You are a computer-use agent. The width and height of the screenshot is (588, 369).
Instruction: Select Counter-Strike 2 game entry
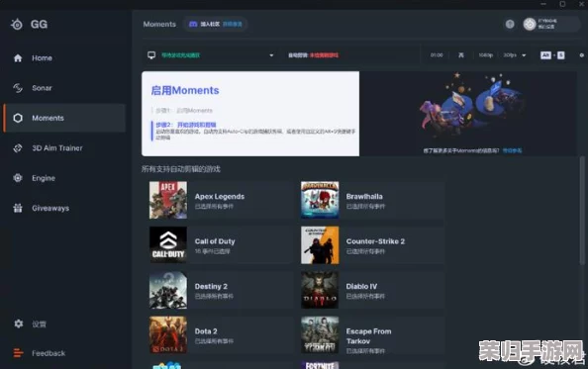pyautogui.click(x=372, y=245)
